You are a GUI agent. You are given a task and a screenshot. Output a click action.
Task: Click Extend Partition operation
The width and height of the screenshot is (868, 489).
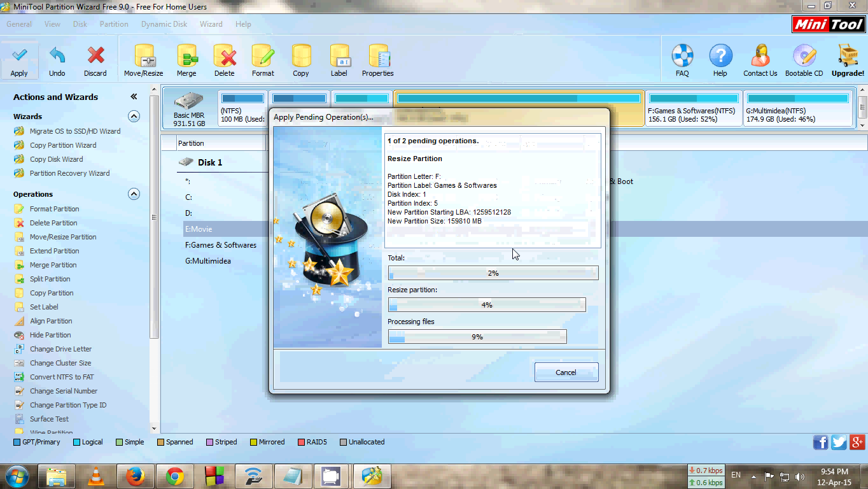pyautogui.click(x=55, y=251)
